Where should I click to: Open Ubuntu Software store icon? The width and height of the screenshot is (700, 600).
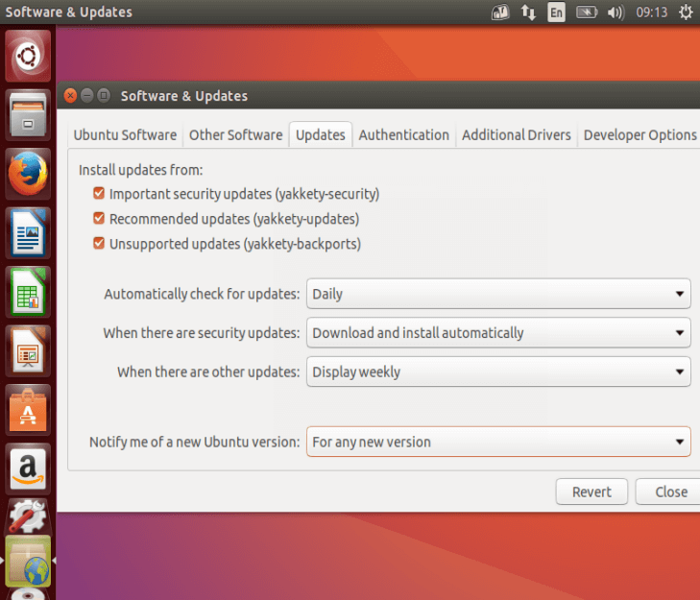tap(28, 410)
